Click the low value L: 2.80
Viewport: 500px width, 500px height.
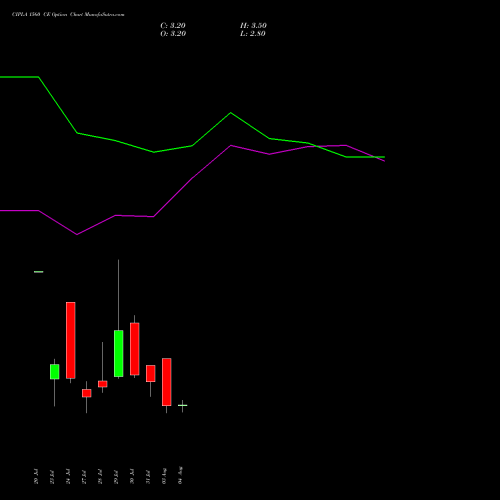[253, 34]
